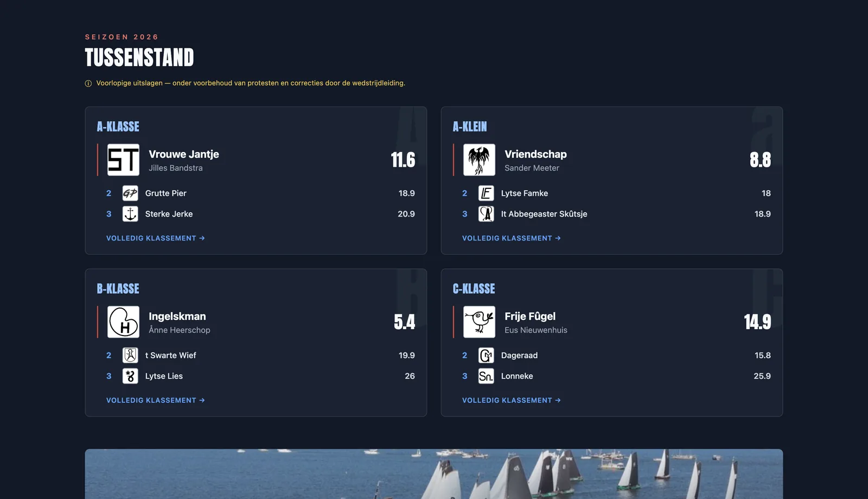Select skipper name Eus Nieuwenhuis
This screenshot has height=499, width=868.
pyautogui.click(x=536, y=330)
